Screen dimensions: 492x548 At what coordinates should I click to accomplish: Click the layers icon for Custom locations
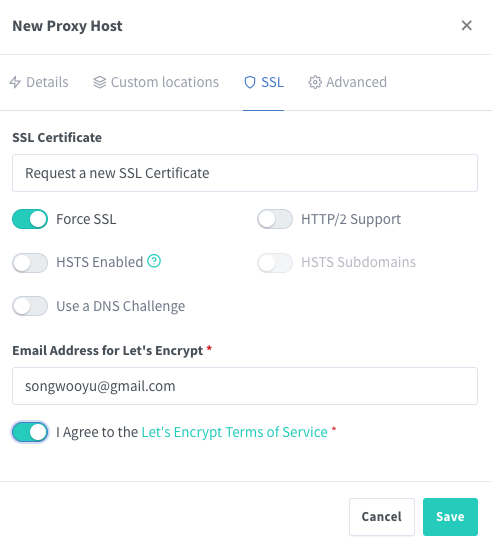click(x=100, y=82)
